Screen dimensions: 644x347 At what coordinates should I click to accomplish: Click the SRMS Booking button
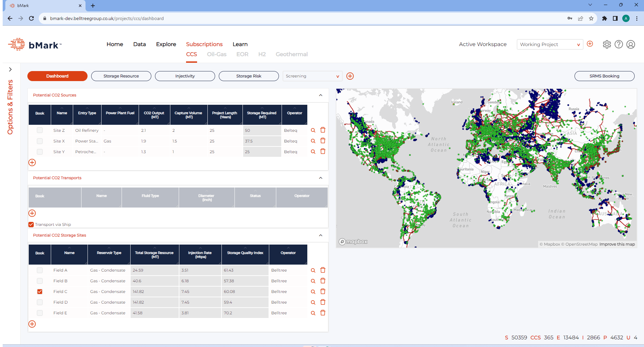coord(604,76)
